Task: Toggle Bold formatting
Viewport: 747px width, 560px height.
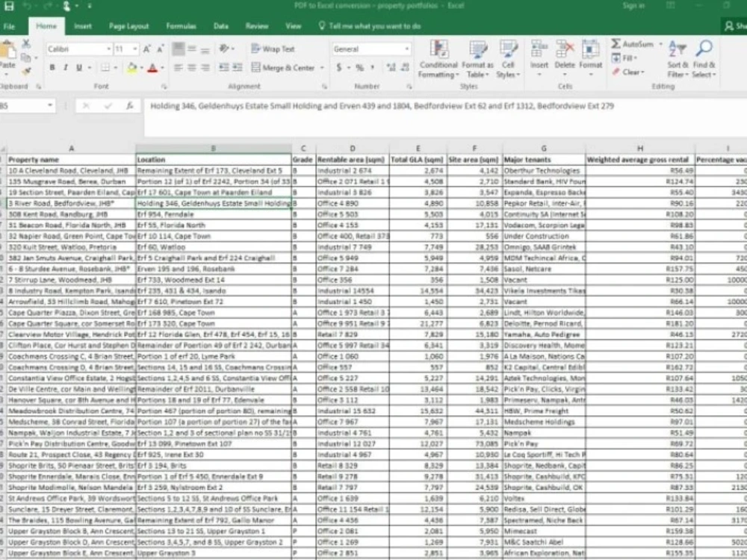Action: pos(52,68)
